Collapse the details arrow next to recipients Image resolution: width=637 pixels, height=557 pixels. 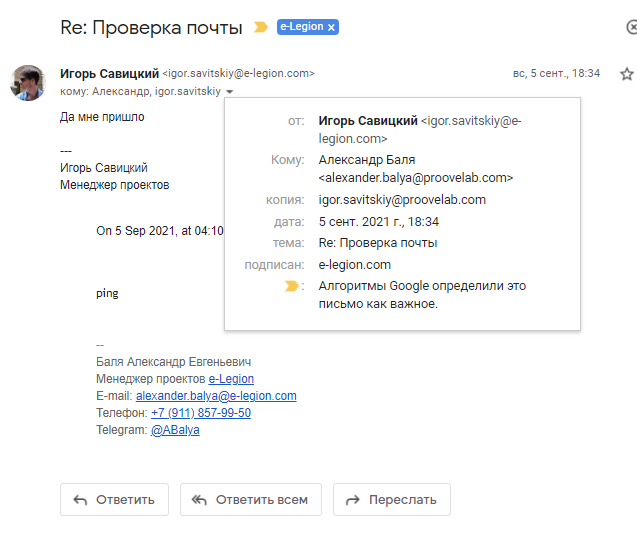[x=229, y=92]
